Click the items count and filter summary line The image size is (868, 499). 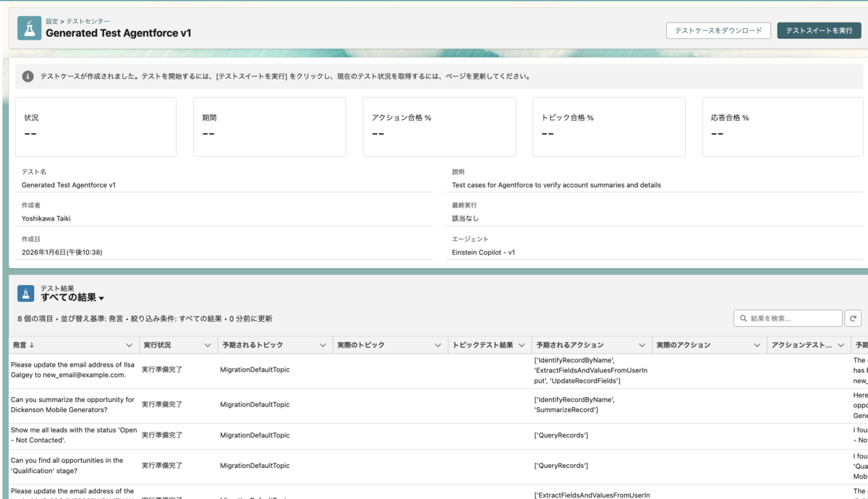click(x=145, y=318)
